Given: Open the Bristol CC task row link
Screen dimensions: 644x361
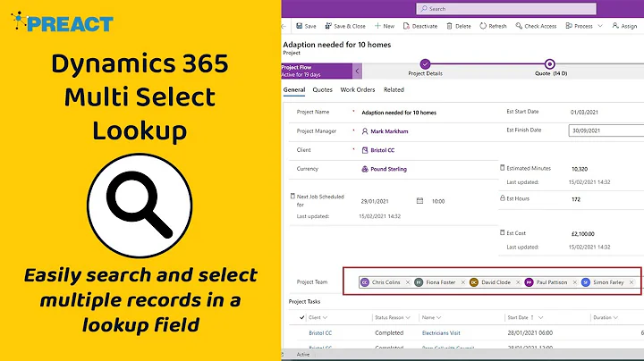Looking at the screenshot, I should (320, 333).
